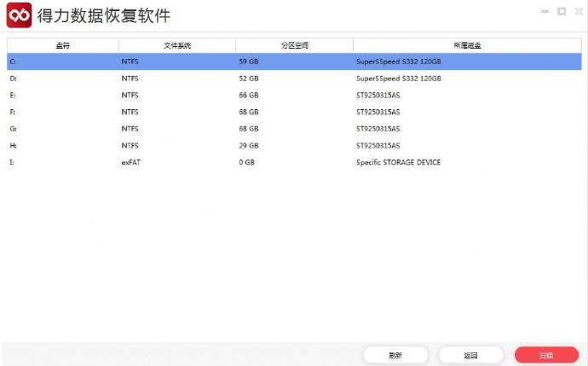Click the 59 GB size cell
This screenshot has width=588, height=366.
(249, 61)
